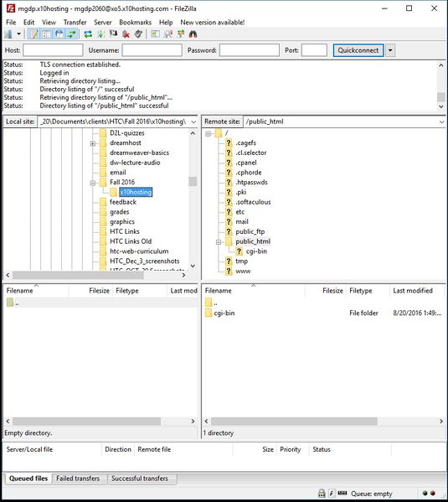This screenshot has width=448, height=502.
Task: Select the .cagefs remote folder
Action: coord(245,142)
